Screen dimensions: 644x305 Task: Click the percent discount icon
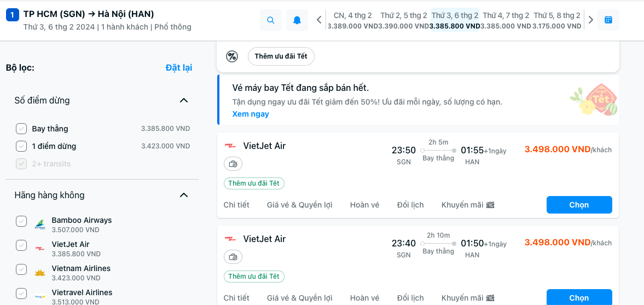tap(232, 56)
